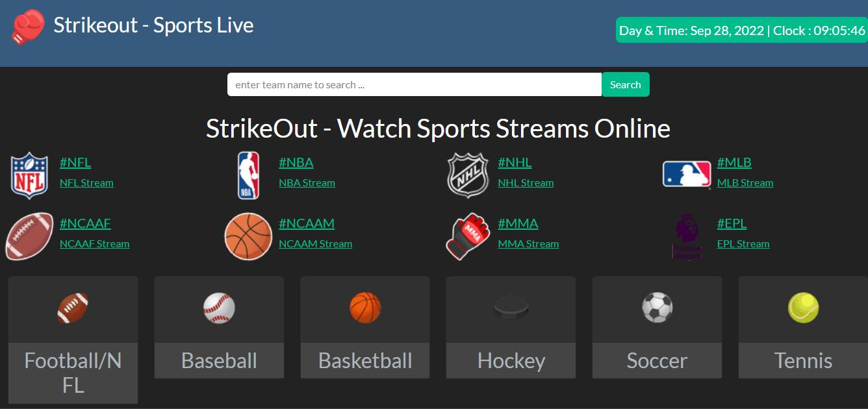Open the #NCAAM link
The height and width of the screenshot is (409, 868).
[307, 223]
